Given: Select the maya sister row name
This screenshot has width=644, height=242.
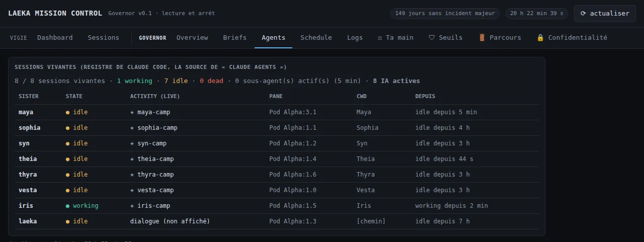Looking at the screenshot, I should pos(26,112).
